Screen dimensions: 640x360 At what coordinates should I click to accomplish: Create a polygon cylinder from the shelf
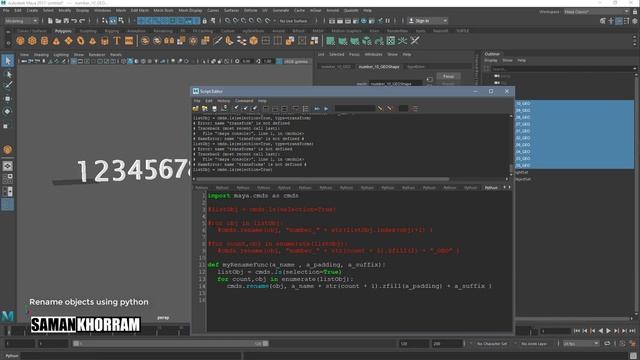pos(44,41)
